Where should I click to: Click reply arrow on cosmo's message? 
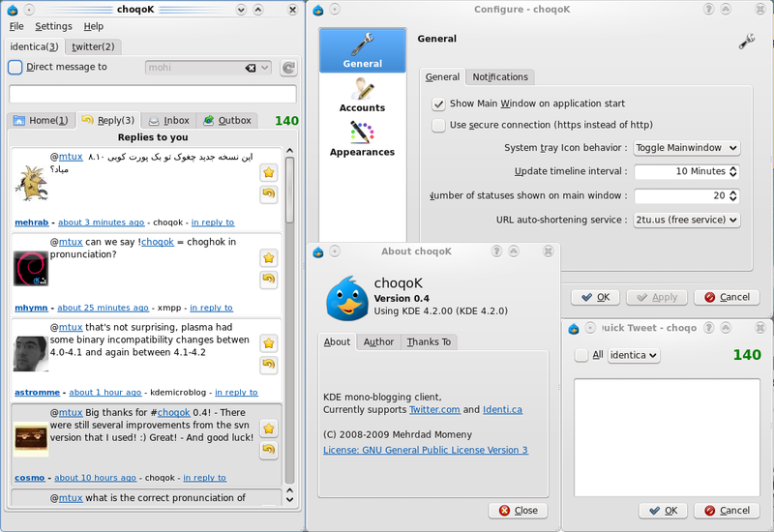click(269, 450)
